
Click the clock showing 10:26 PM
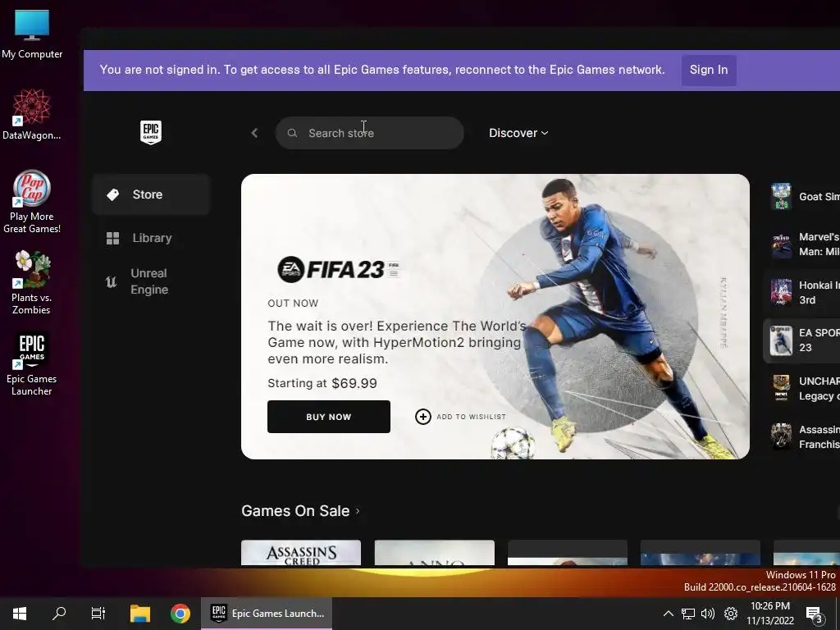click(769, 606)
